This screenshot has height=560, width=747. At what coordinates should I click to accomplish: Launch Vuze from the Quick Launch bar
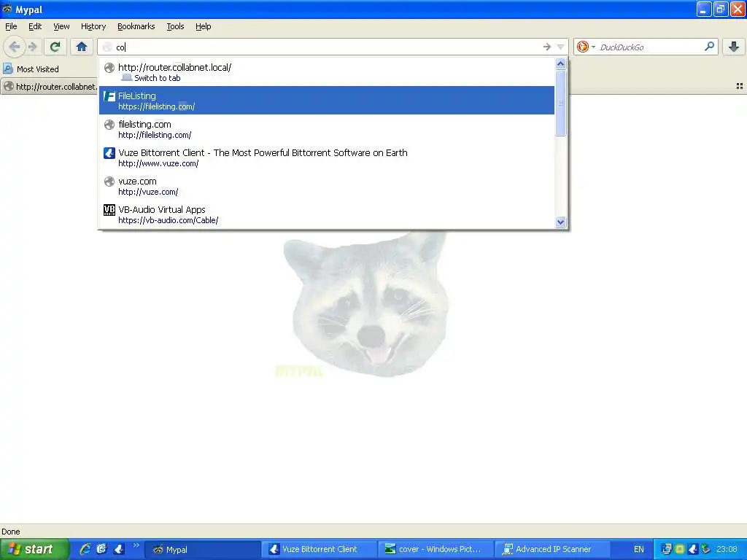119,549
